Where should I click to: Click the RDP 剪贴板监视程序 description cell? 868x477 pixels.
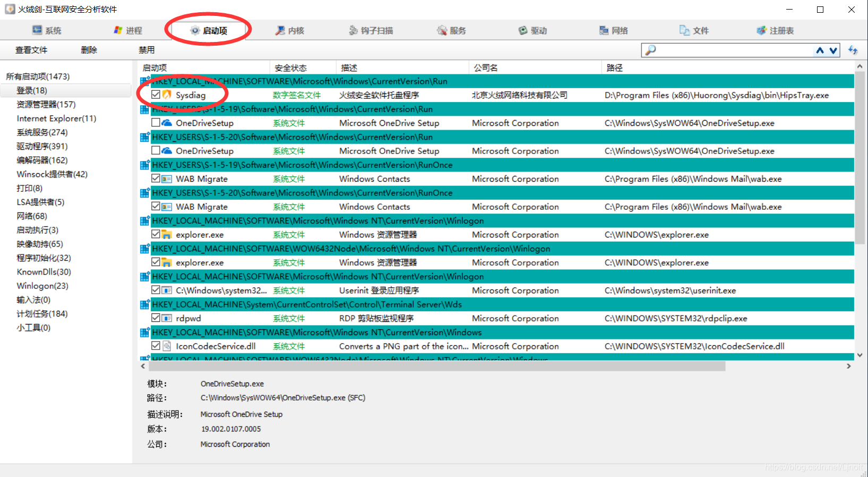[x=376, y=318]
